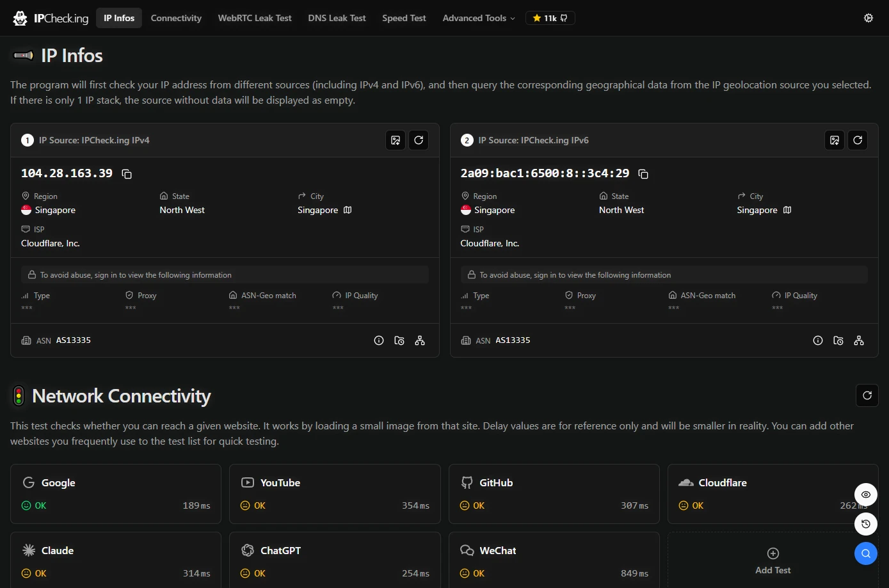The height and width of the screenshot is (588, 889).
Task: Click the Claude connectivity card title
Action: pyautogui.click(x=58, y=551)
